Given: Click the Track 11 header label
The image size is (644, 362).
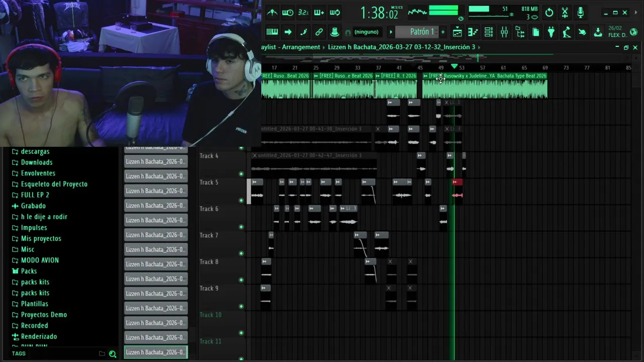Looking at the screenshot, I should point(210,341).
